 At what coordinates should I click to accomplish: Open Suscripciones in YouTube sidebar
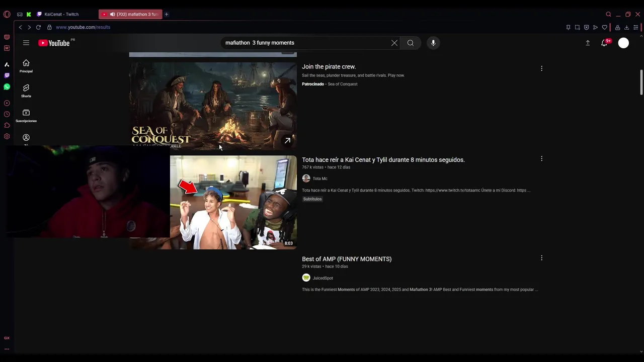tap(26, 116)
